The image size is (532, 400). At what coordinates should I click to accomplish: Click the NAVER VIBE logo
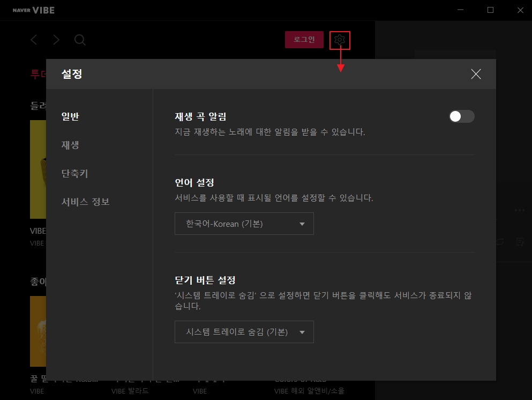pyautogui.click(x=34, y=10)
